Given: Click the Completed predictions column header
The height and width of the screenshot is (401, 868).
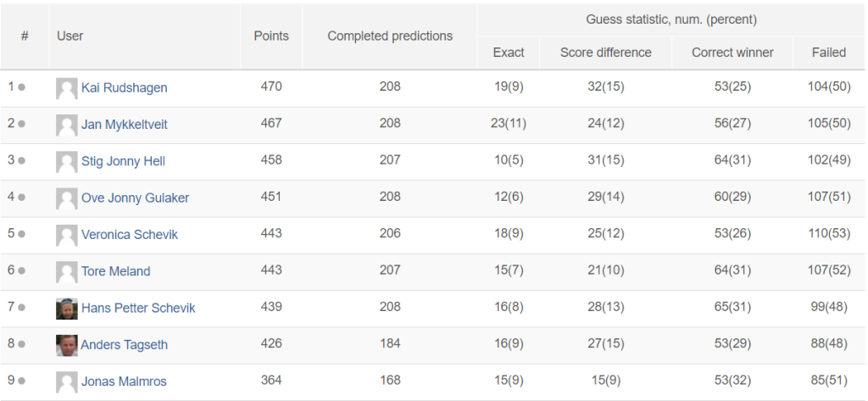Looking at the screenshot, I should 390,36.
